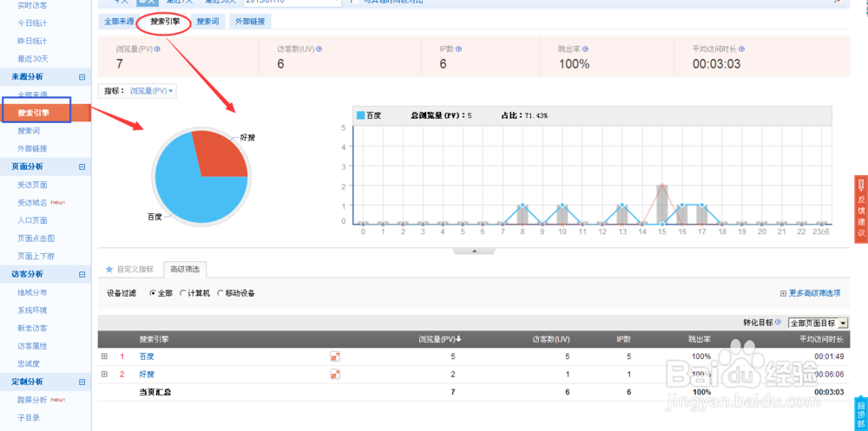Open 页面点击图 in the sidebar
Screen dimensions: 868x431
coord(36,238)
